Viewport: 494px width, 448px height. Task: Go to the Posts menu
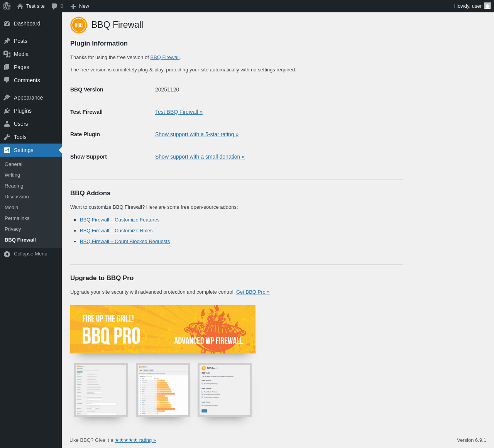[31, 41]
